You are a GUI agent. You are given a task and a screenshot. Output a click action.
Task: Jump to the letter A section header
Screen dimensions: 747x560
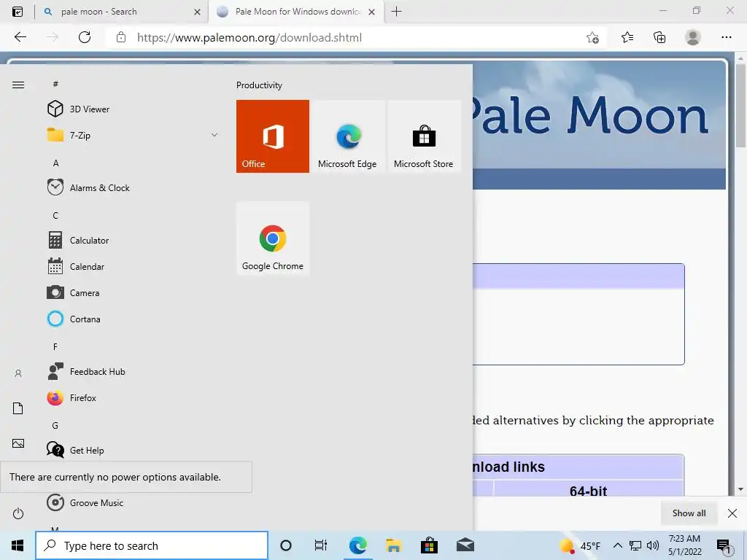point(55,163)
